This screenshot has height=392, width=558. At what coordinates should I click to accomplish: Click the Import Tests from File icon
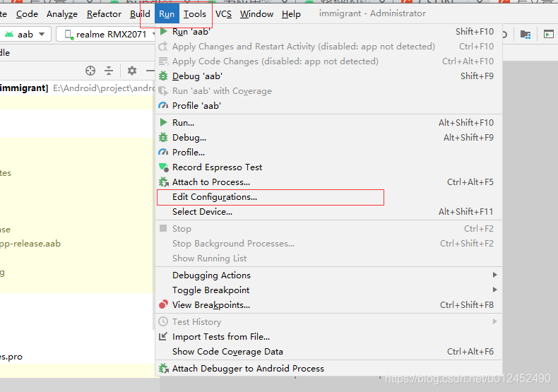click(163, 336)
